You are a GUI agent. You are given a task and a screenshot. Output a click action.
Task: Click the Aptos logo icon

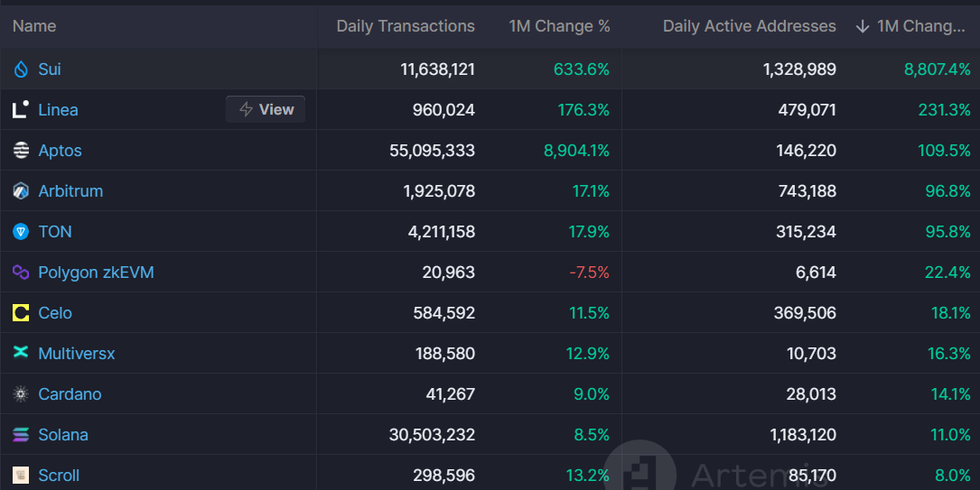point(21,151)
